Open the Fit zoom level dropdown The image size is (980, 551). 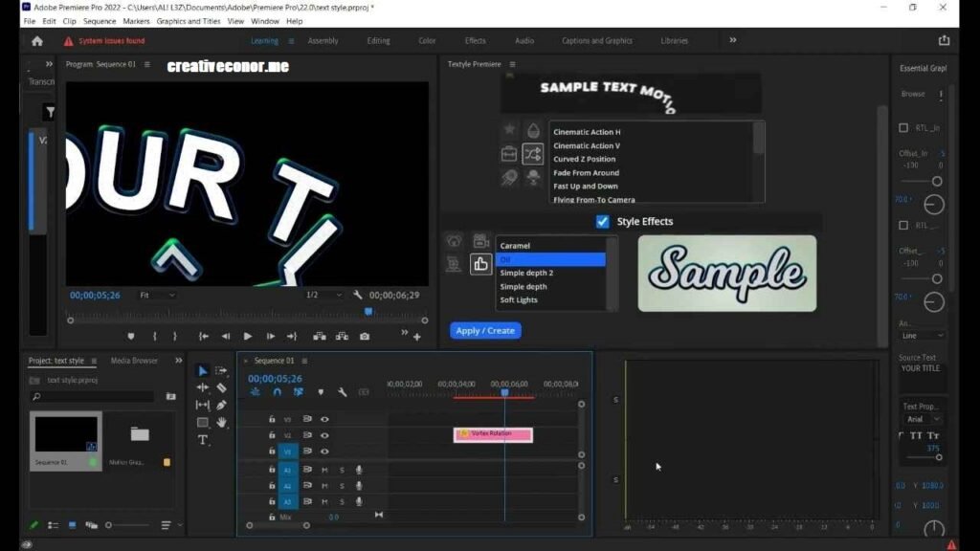[157, 295]
